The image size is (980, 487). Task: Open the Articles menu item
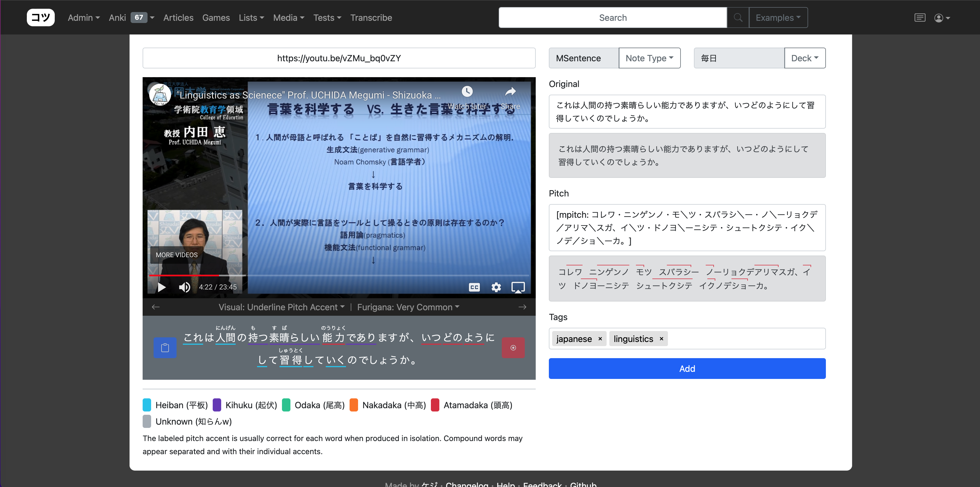[178, 18]
